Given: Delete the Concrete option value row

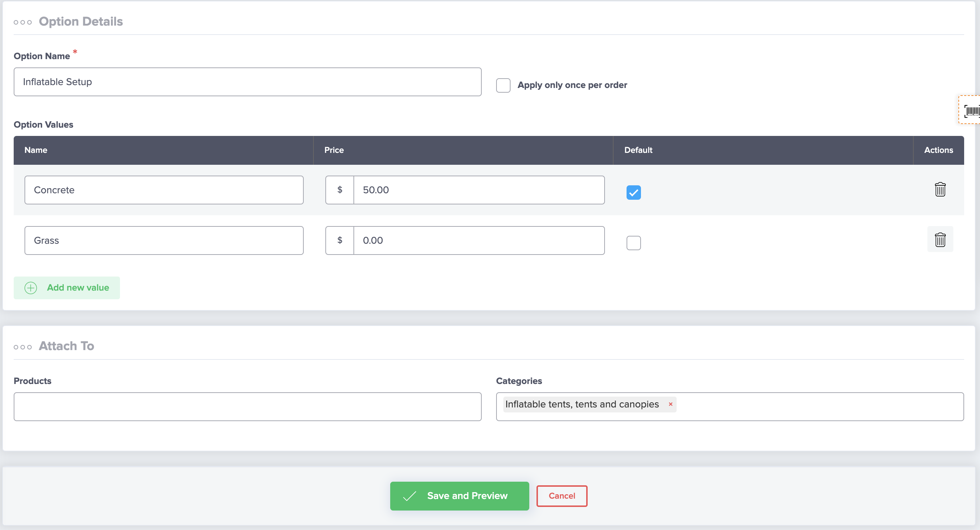Looking at the screenshot, I should (940, 189).
